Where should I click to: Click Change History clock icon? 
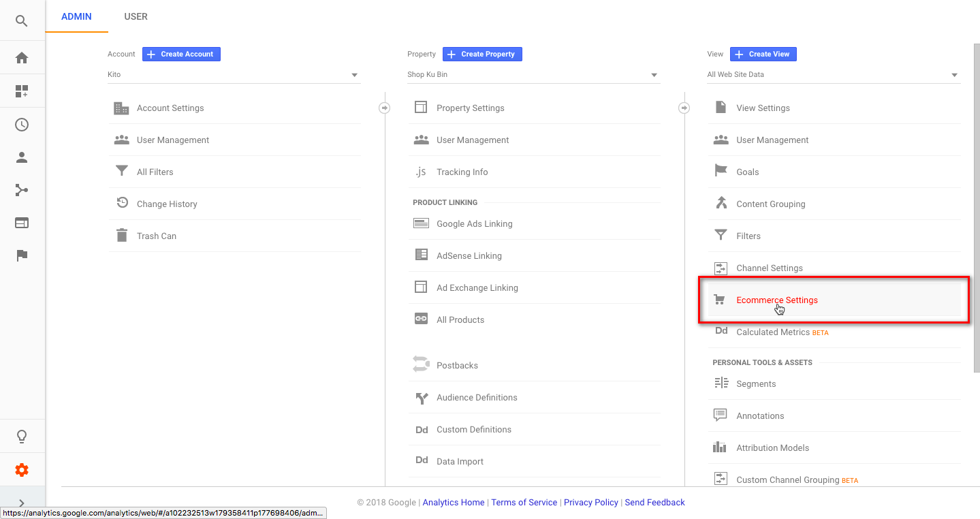tap(122, 203)
